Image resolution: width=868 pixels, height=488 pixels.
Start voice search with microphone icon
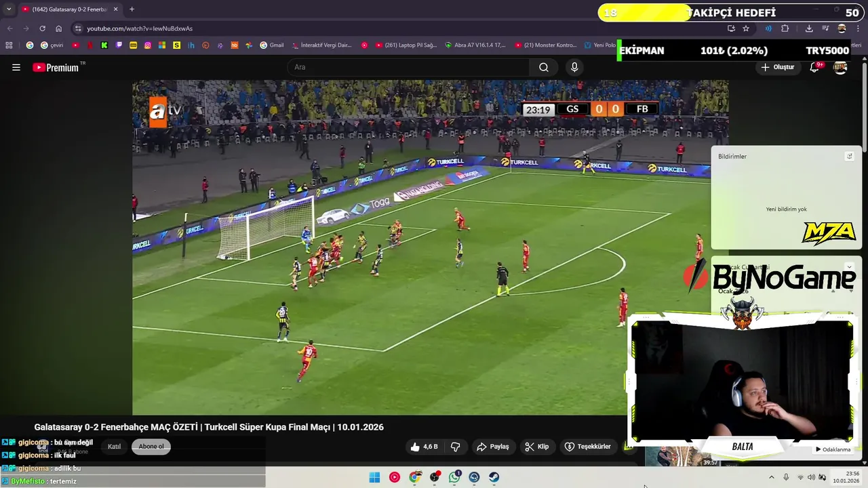point(574,67)
